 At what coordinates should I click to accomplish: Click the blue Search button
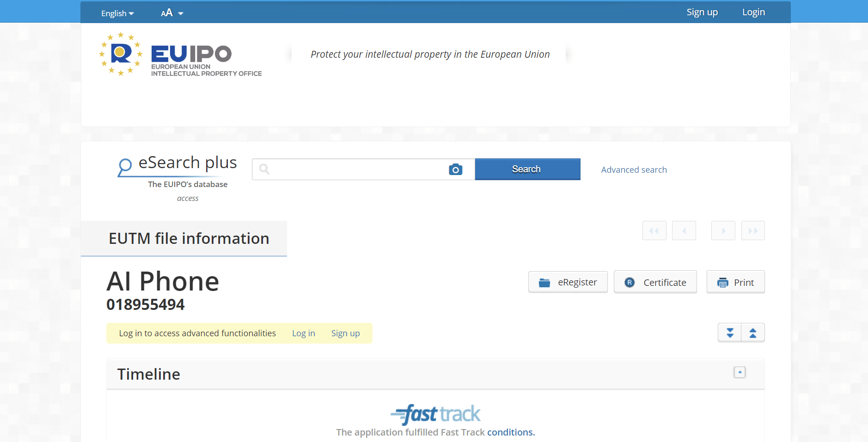[x=527, y=169]
